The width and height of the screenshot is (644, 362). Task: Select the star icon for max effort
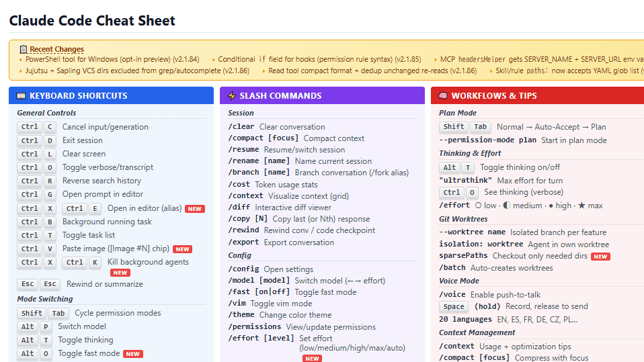pyautogui.click(x=581, y=206)
